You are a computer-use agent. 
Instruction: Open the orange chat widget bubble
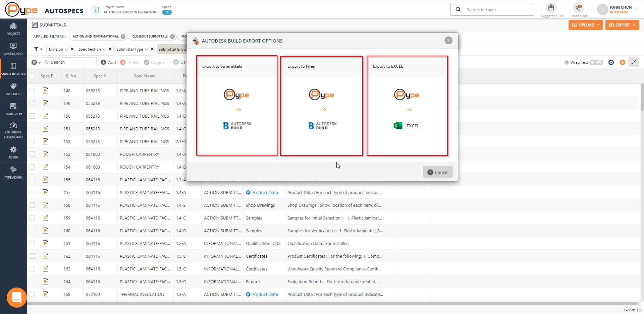(x=16, y=297)
